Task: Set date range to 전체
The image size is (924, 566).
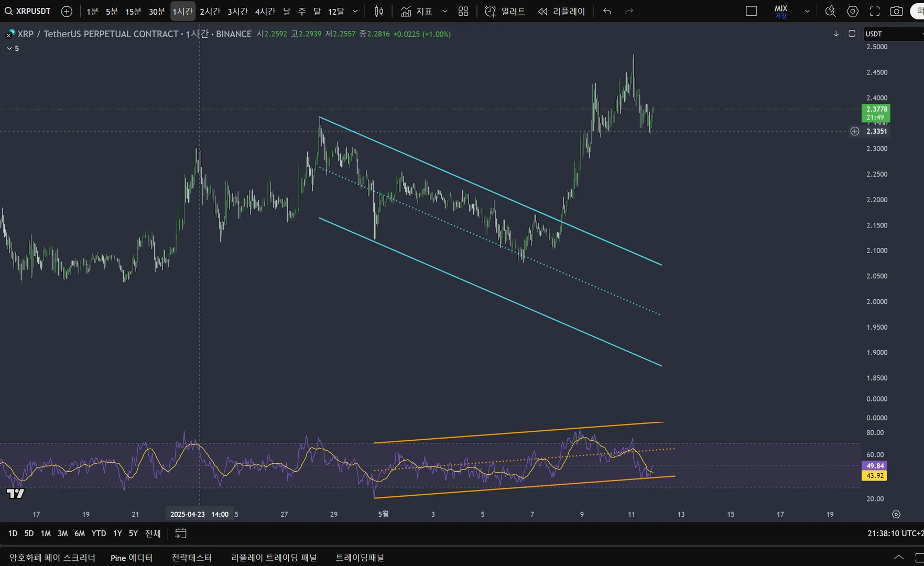Action: (x=153, y=533)
